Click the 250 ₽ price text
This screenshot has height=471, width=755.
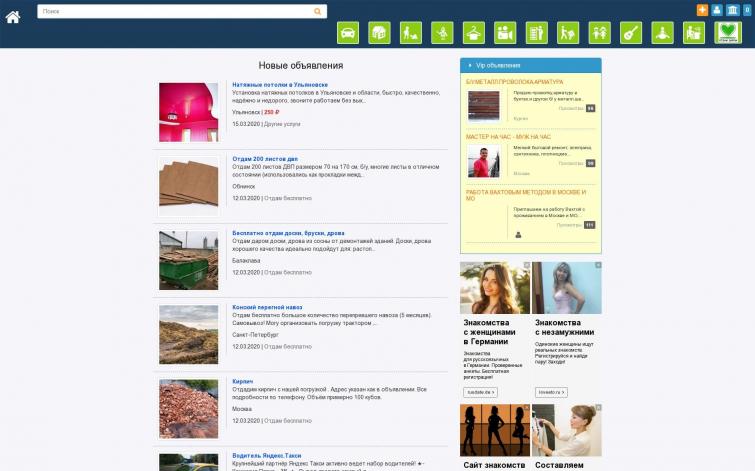tap(272, 112)
